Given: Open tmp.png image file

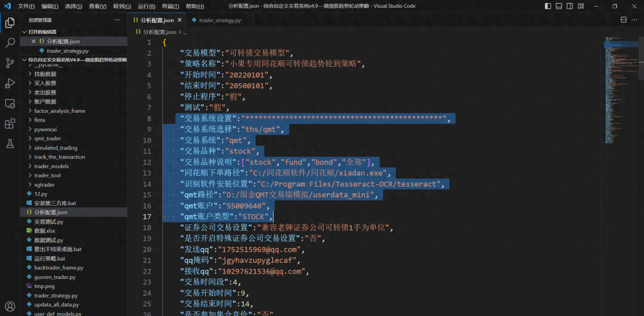Looking at the screenshot, I should [x=74, y=286].
